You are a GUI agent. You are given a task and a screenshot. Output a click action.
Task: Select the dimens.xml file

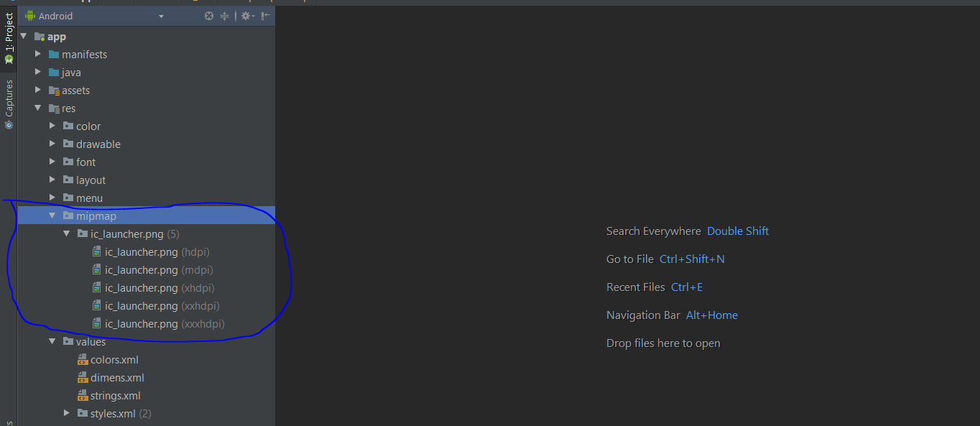pos(116,378)
